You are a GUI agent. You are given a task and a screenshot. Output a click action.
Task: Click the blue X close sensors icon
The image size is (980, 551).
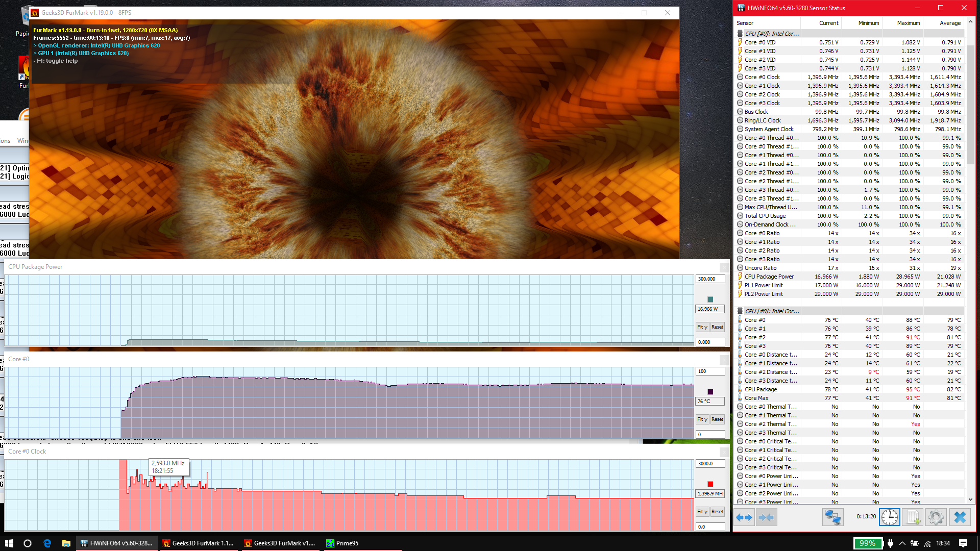click(x=960, y=517)
